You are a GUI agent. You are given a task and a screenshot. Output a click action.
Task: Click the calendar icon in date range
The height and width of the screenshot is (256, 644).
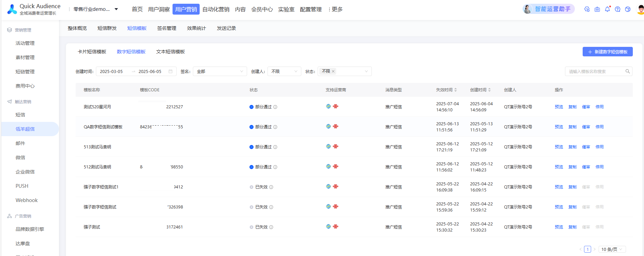pos(170,71)
